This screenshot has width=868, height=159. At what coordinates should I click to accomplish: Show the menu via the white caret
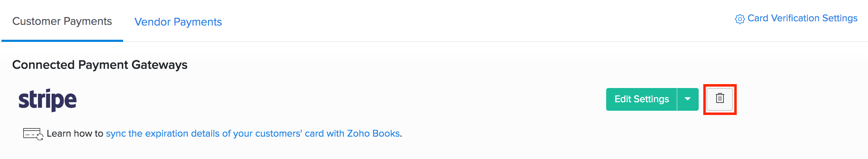click(688, 99)
